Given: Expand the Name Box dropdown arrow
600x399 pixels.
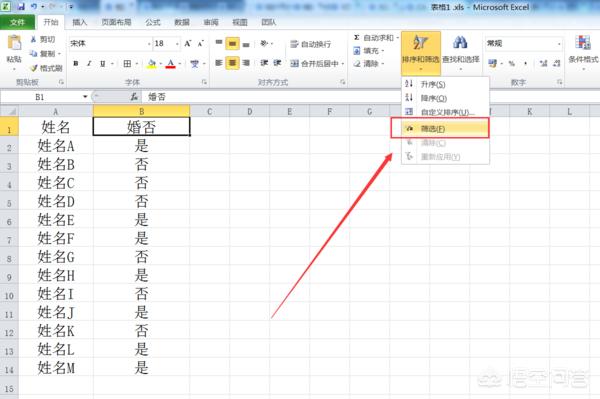Looking at the screenshot, I should (85, 97).
